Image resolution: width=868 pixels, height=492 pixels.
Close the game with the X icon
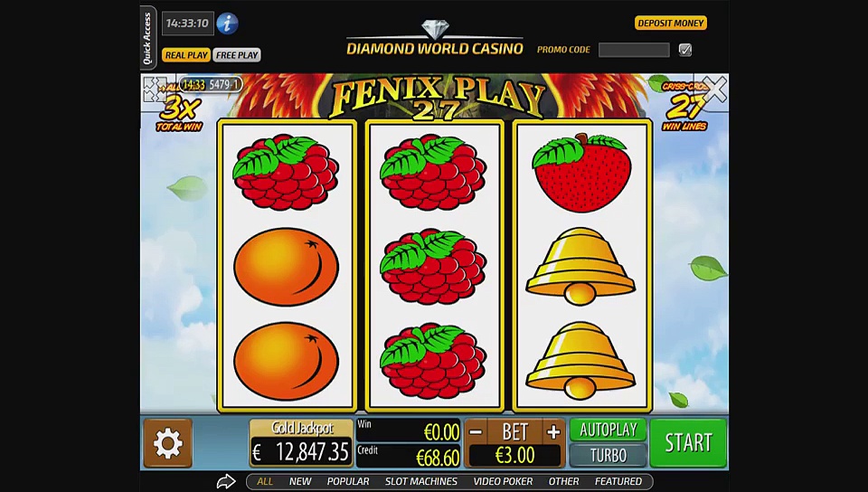pyautogui.click(x=714, y=90)
